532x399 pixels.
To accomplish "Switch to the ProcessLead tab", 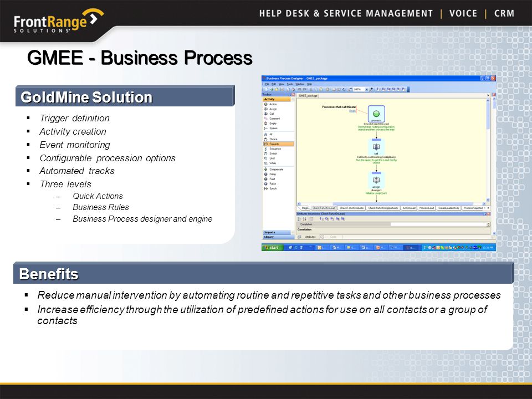I will [x=427, y=208].
